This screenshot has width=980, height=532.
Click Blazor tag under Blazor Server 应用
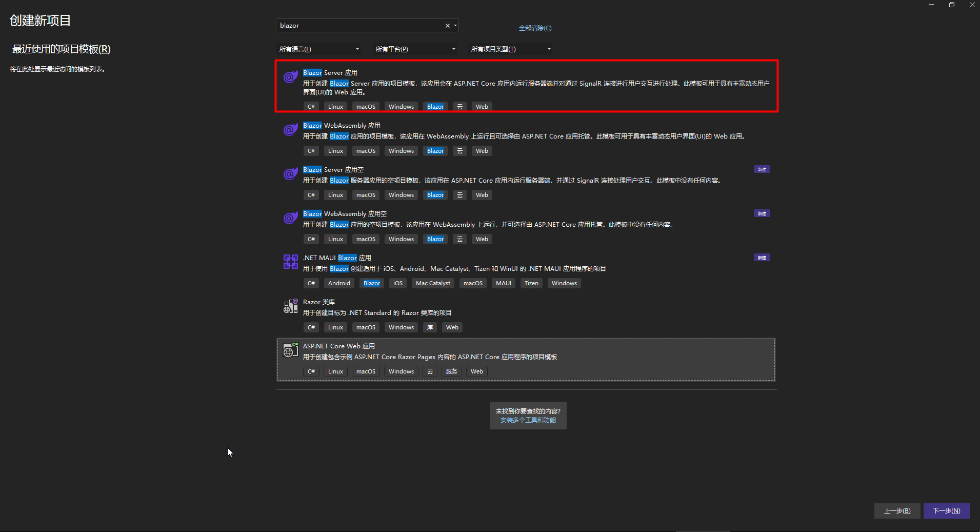click(x=435, y=107)
